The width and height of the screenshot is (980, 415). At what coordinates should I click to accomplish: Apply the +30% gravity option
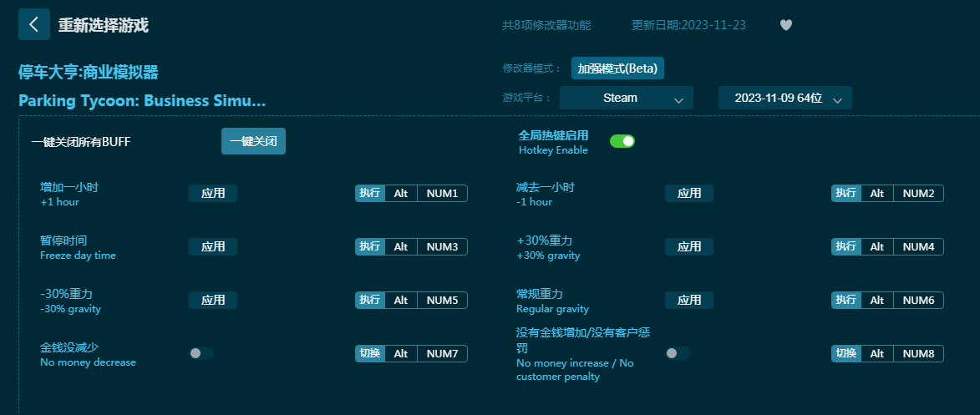[689, 247]
